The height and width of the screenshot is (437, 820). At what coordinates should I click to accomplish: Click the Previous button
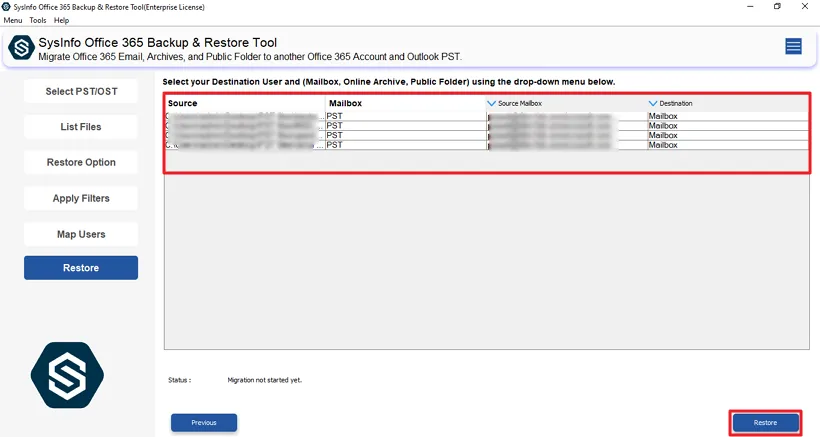coord(204,422)
